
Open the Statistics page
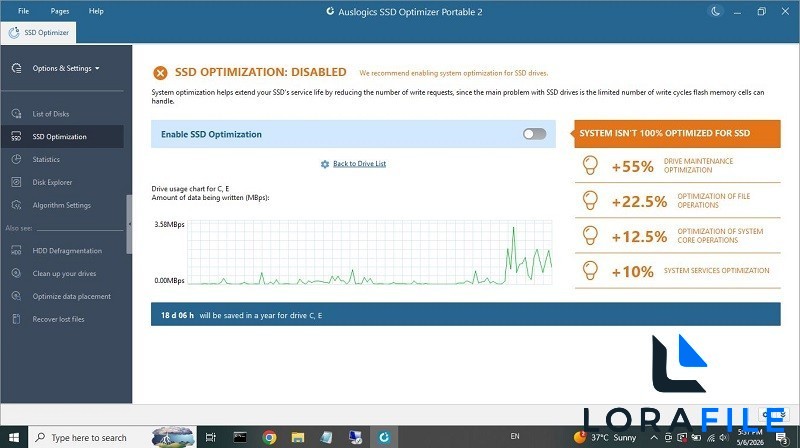click(46, 160)
